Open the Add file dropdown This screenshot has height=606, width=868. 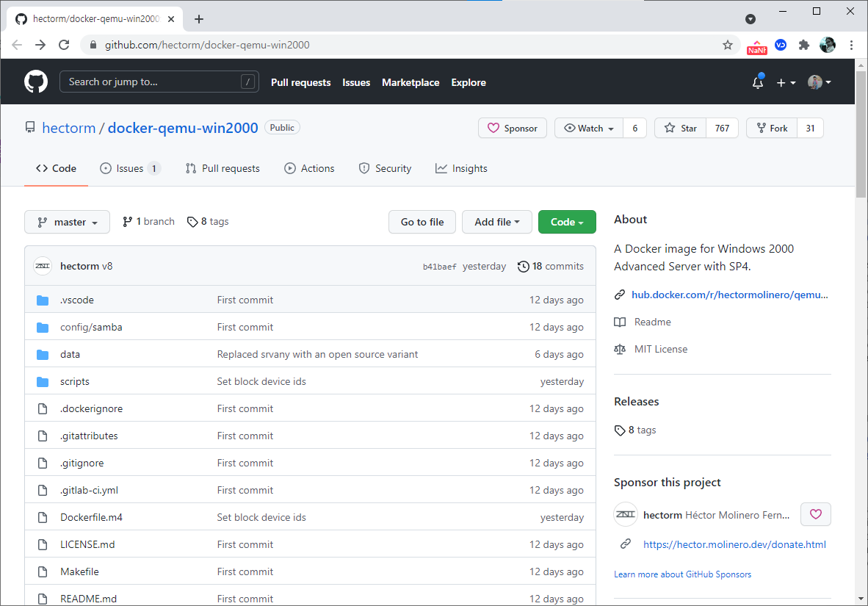496,222
